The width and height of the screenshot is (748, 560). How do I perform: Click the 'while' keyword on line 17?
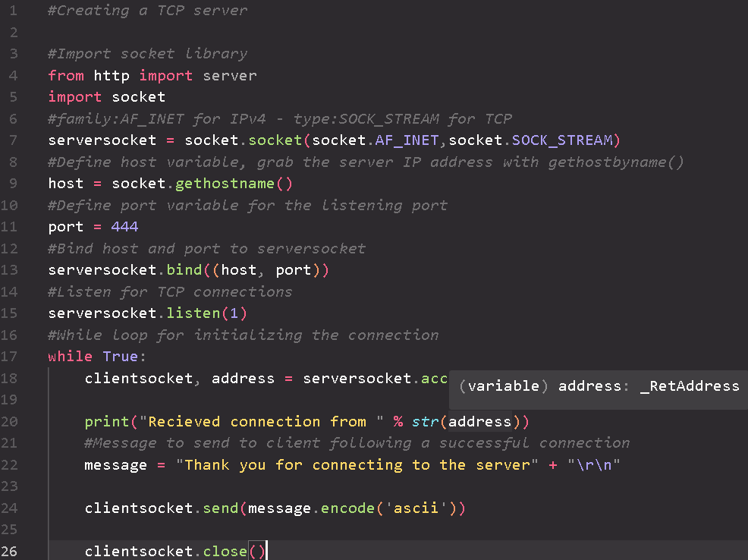[70, 357]
